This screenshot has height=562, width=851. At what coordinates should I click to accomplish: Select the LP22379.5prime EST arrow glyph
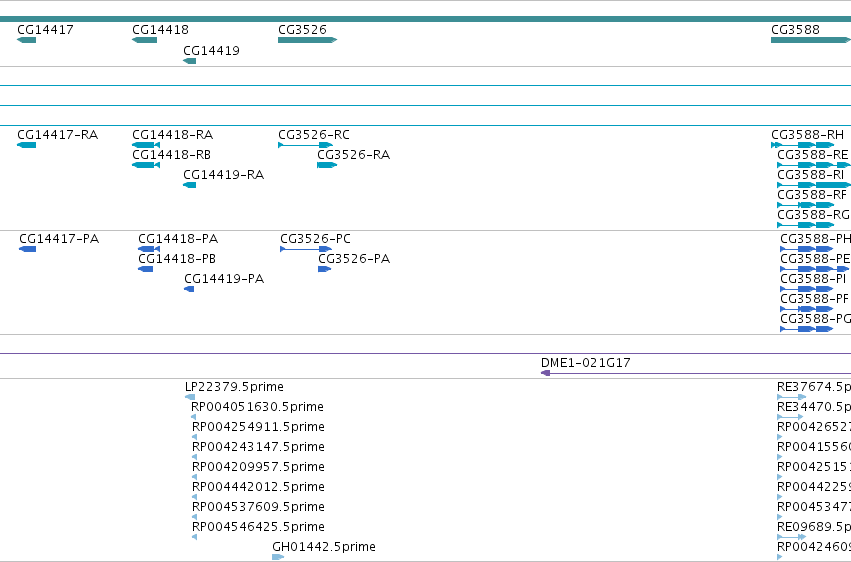(190, 397)
